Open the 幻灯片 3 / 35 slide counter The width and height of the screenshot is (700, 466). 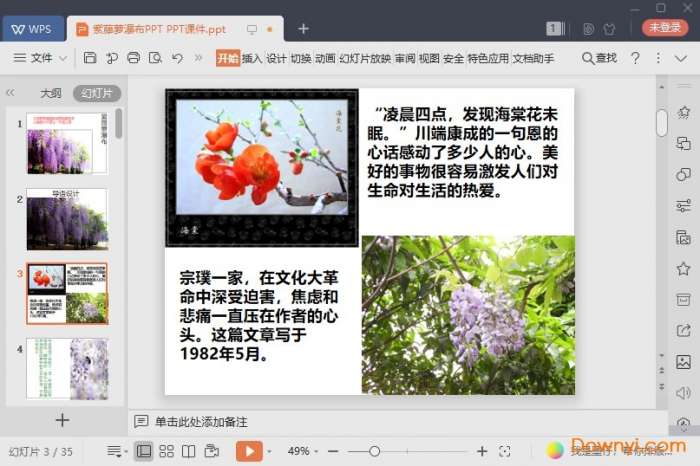click(x=41, y=452)
